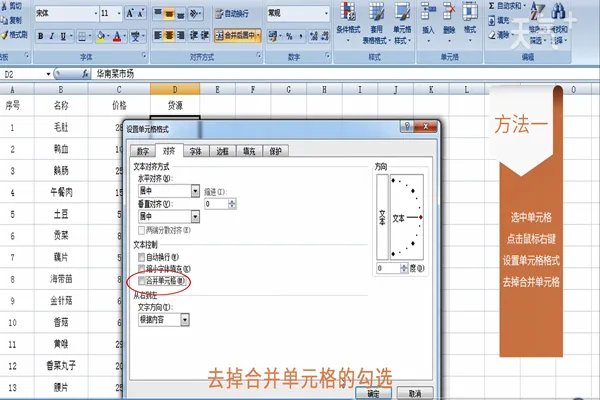Switch to the 对齐 (Alignment) tab

169,150
